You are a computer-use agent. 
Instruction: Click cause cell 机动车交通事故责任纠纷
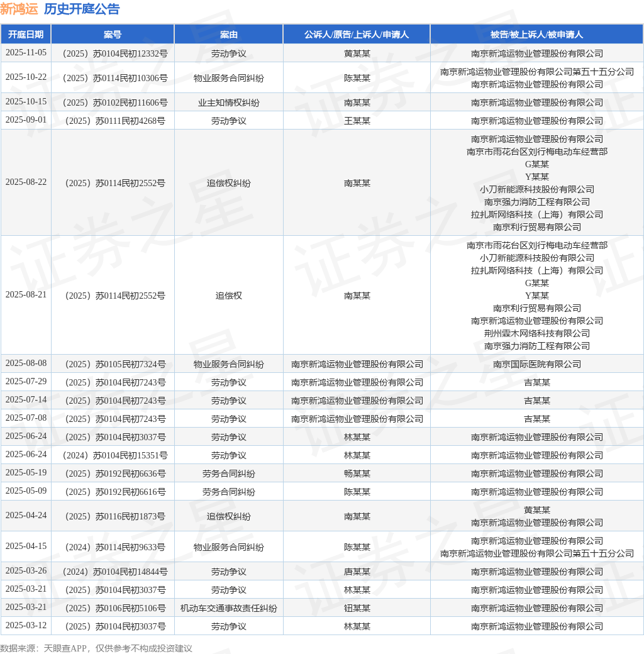coord(228,609)
